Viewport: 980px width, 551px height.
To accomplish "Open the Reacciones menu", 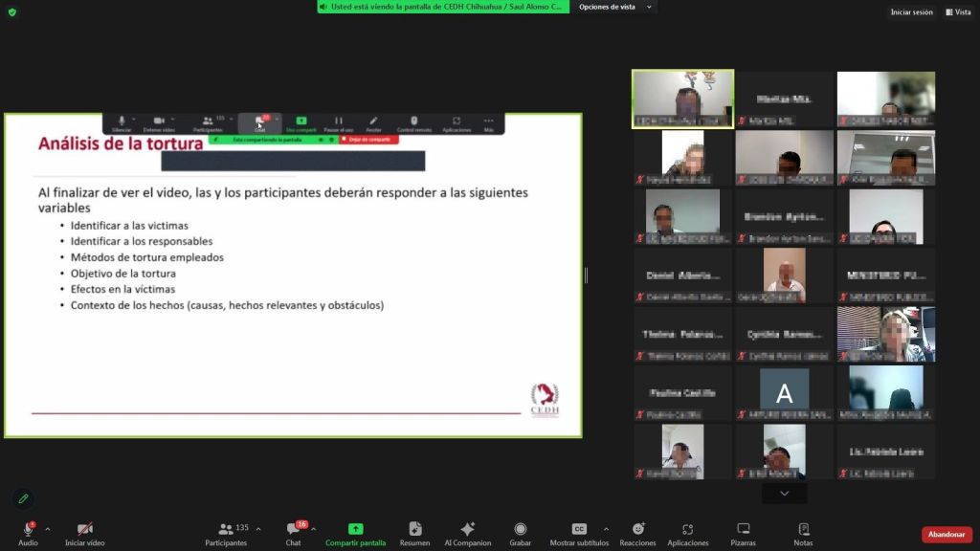I will (637, 533).
